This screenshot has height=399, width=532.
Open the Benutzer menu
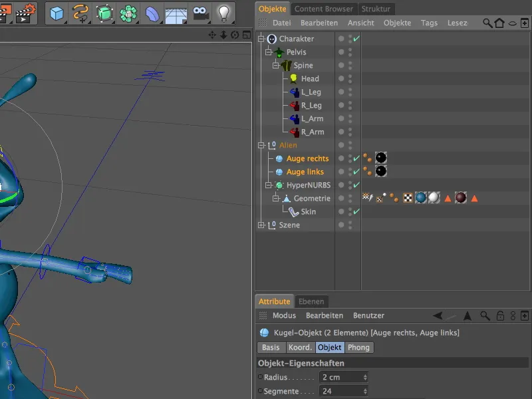368,315
